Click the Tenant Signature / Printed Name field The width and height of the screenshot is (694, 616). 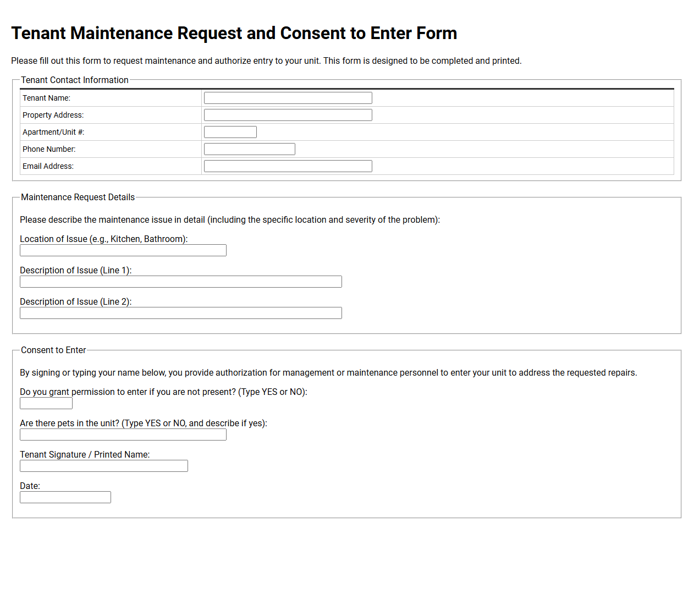[104, 466]
